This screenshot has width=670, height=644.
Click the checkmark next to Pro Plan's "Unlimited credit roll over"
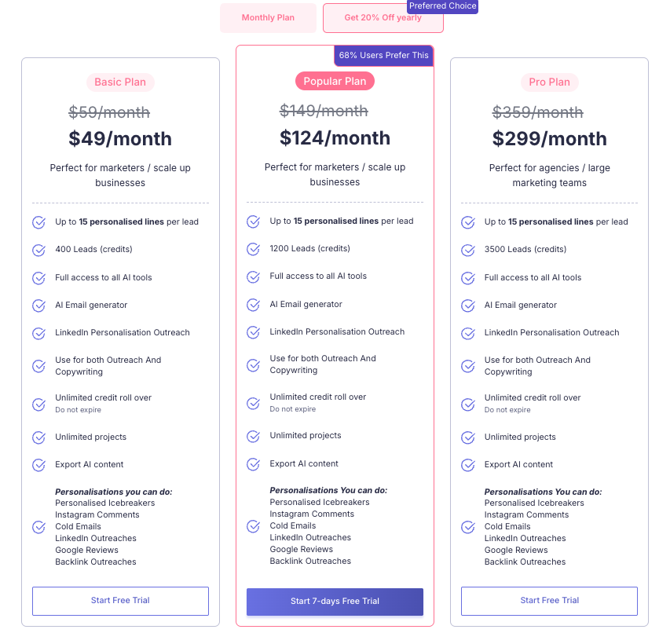point(467,403)
